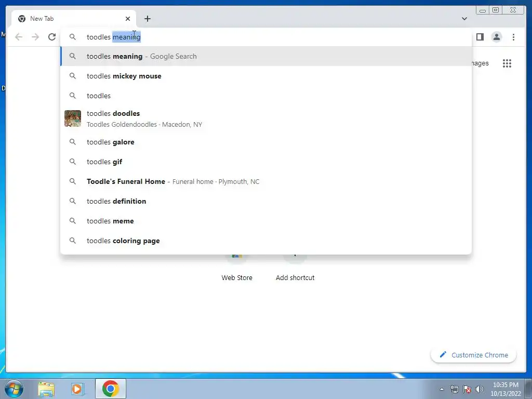Click the browser back arrow
The image size is (532, 399).
[19, 37]
